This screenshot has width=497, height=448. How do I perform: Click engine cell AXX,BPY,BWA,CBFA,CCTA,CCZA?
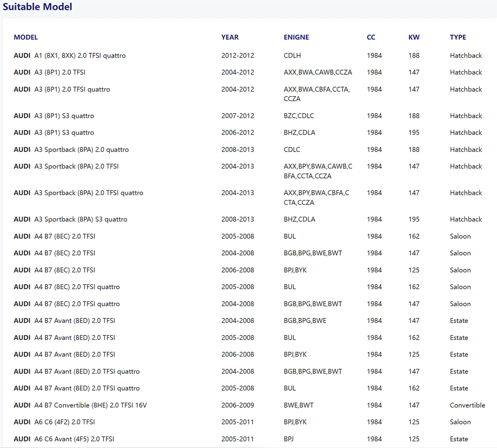point(317,197)
